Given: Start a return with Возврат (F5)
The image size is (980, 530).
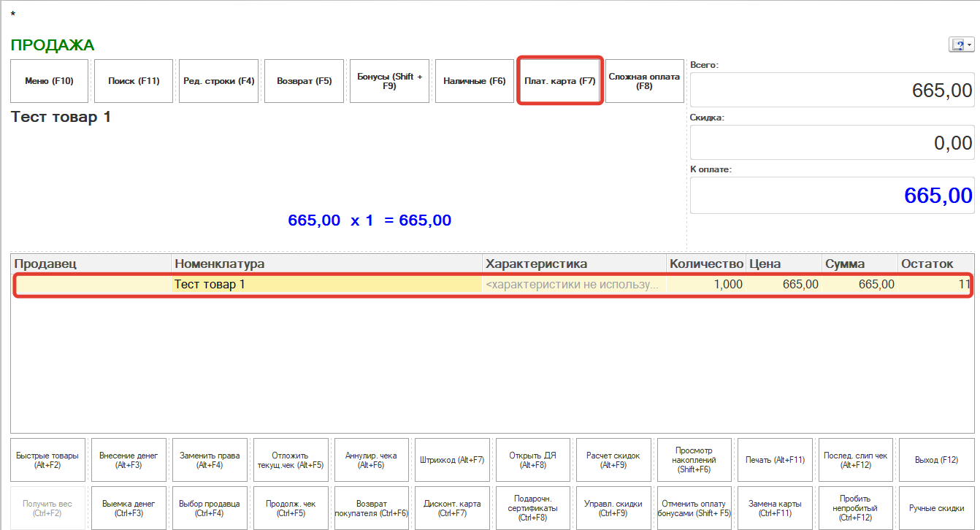Looking at the screenshot, I should (304, 81).
